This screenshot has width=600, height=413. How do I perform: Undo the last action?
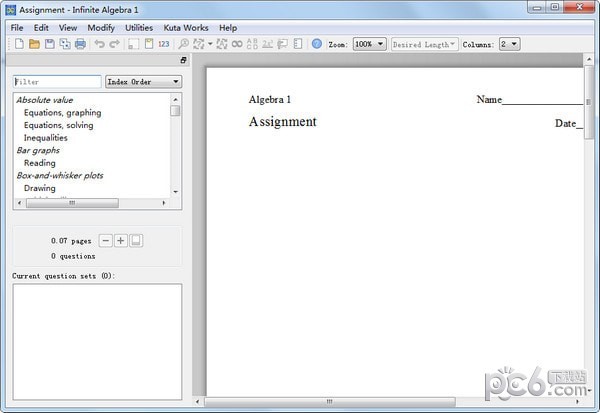(99, 44)
